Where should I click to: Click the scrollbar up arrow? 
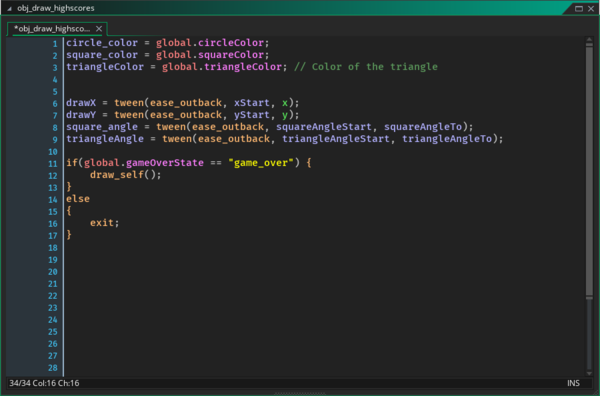pyautogui.click(x=589, y=40)
